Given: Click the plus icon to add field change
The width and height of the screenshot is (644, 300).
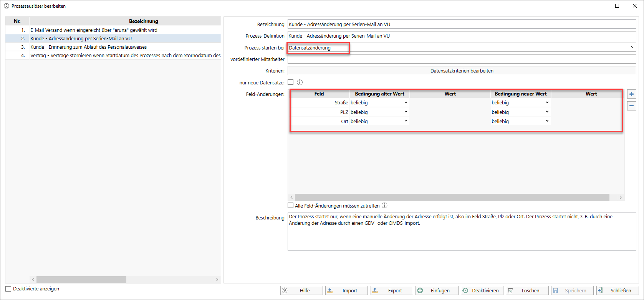Looking at the screenshot, I should (x=631, y=94).
